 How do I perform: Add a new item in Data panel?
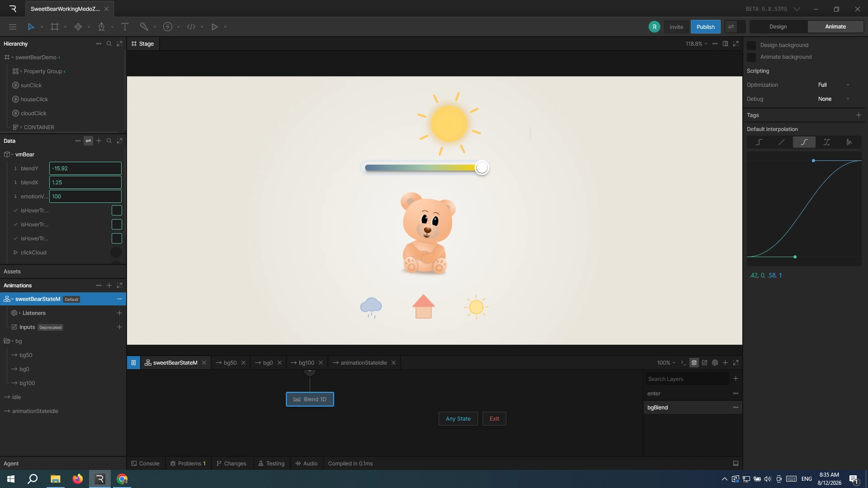click(x=99, y=141)
